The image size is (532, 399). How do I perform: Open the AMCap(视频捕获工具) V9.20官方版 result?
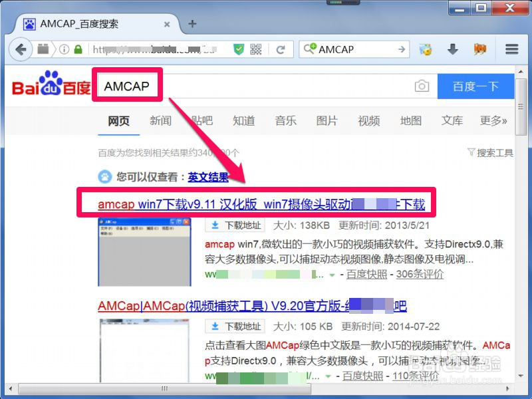coord(252,306)
